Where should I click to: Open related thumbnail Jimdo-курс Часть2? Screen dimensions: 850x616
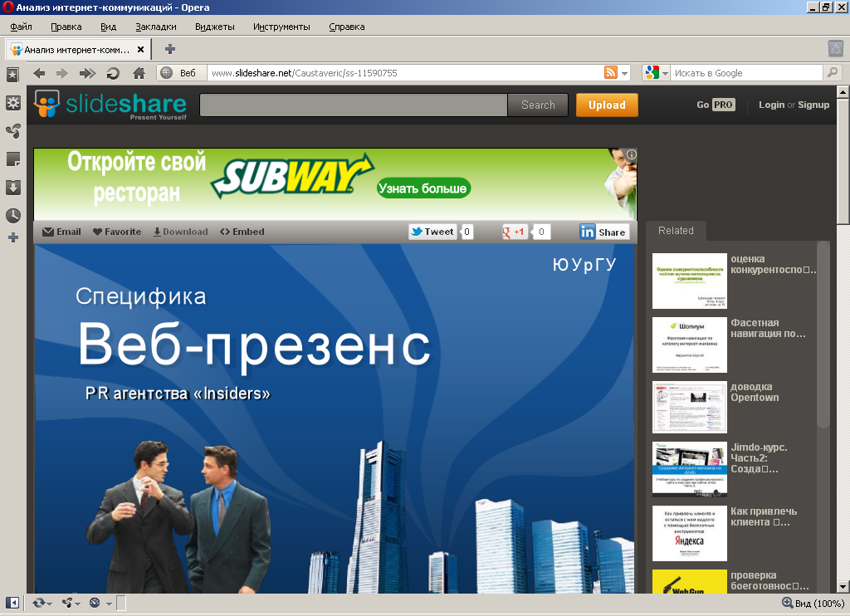tap(690, 470)
